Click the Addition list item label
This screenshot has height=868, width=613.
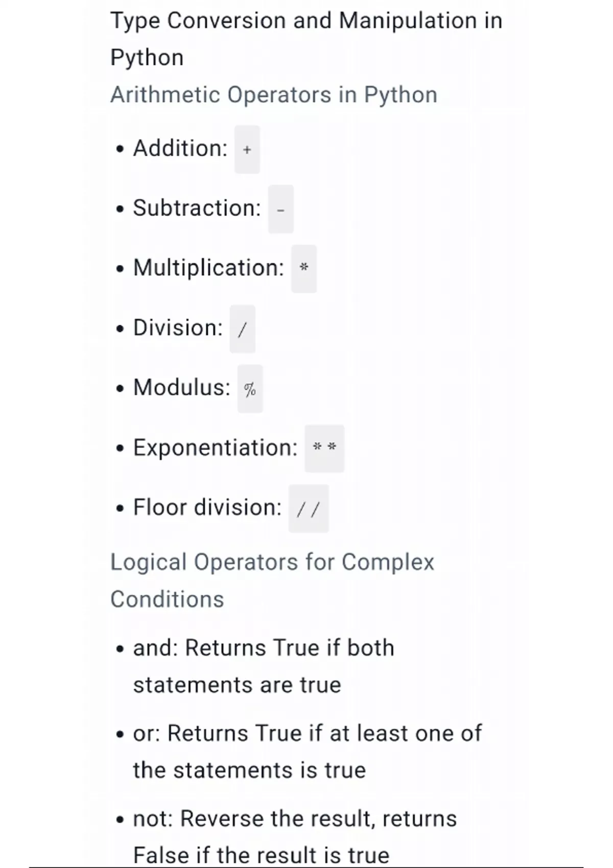pyautogui.click(x=180, y=149)
